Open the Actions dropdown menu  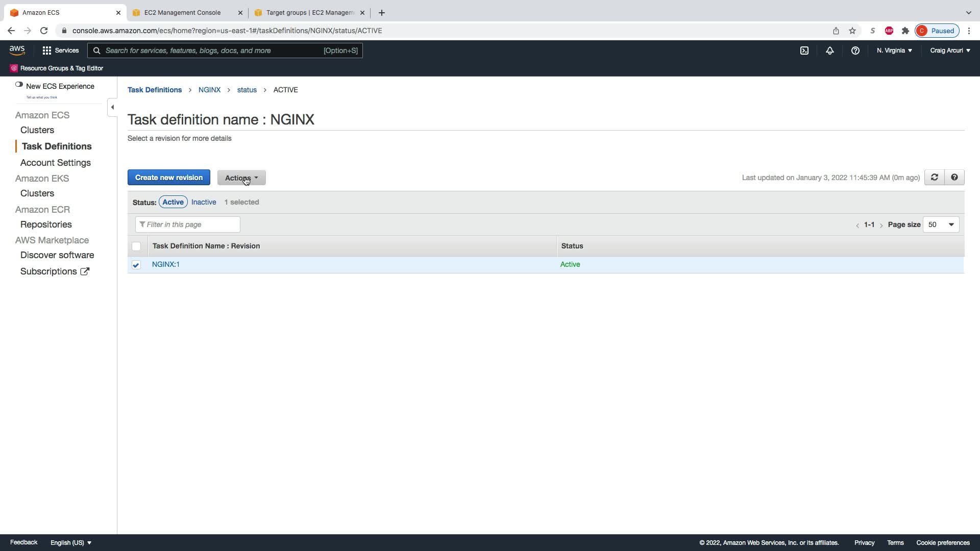click(241, 178)
